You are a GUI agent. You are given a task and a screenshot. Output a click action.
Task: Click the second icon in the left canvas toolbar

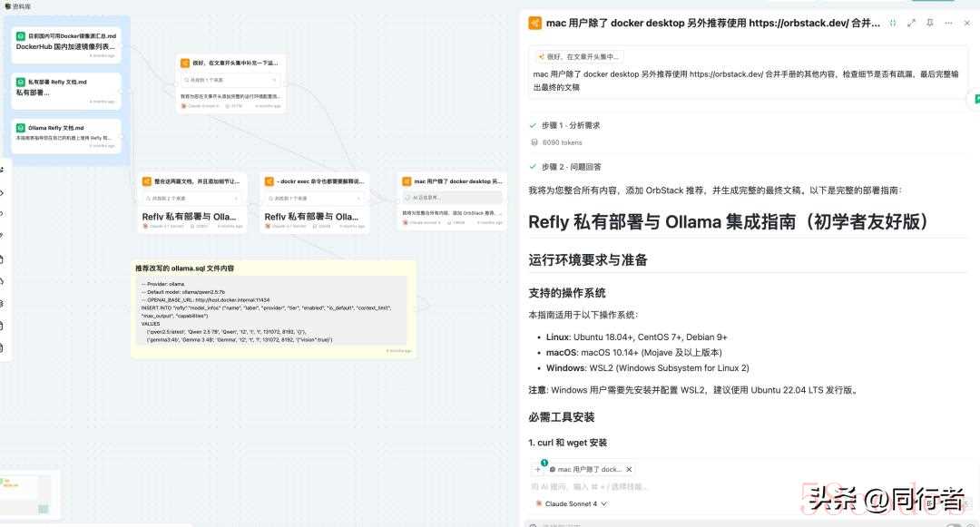[3, 193]
